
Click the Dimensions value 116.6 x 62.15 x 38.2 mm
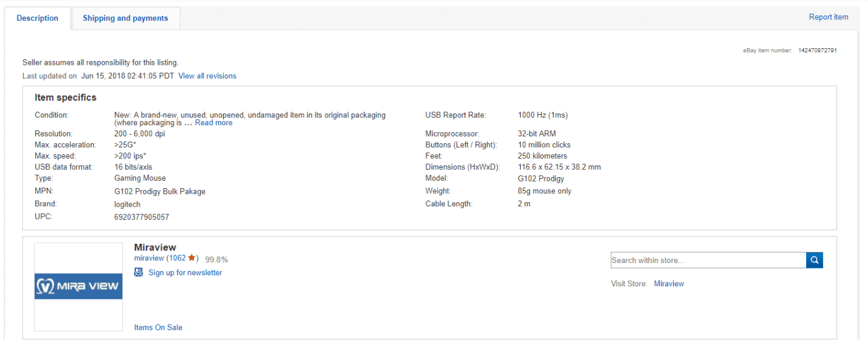(559, 167)
